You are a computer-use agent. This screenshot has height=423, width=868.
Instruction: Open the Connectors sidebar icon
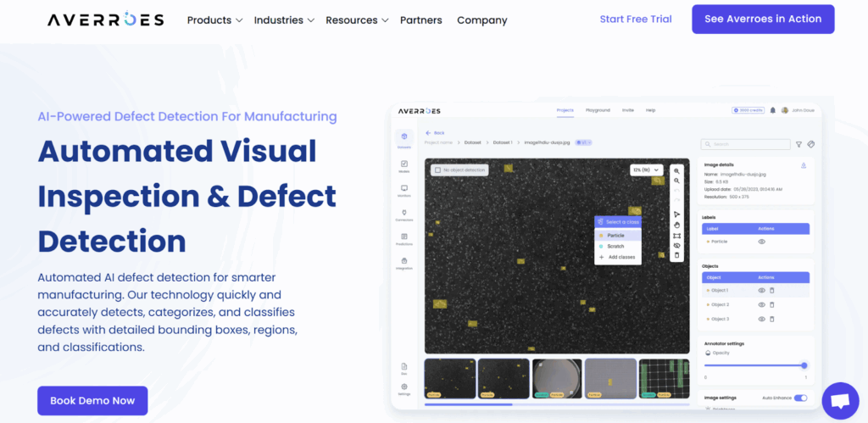[x=404, y=214]
